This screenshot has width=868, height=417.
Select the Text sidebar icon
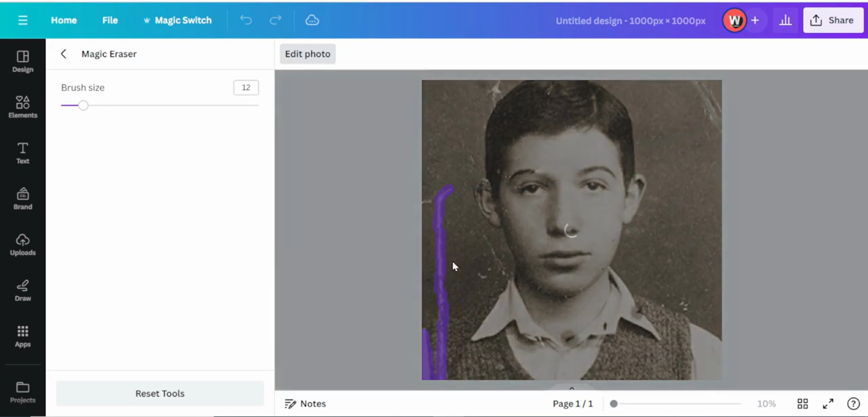tap(22, 152)
